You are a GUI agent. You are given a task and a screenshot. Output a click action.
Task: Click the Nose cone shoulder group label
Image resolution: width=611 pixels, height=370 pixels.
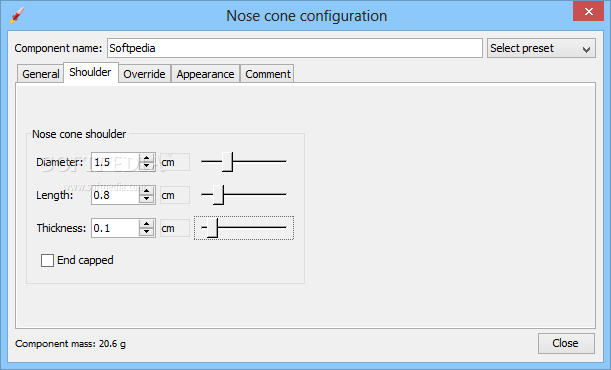pos(79,134)
